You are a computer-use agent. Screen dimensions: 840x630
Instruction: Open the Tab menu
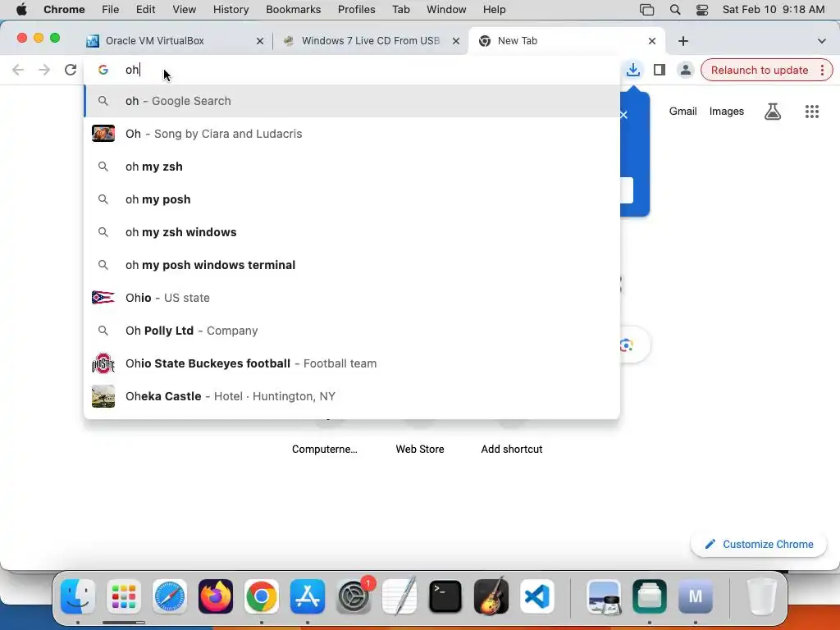coord(400,10)
